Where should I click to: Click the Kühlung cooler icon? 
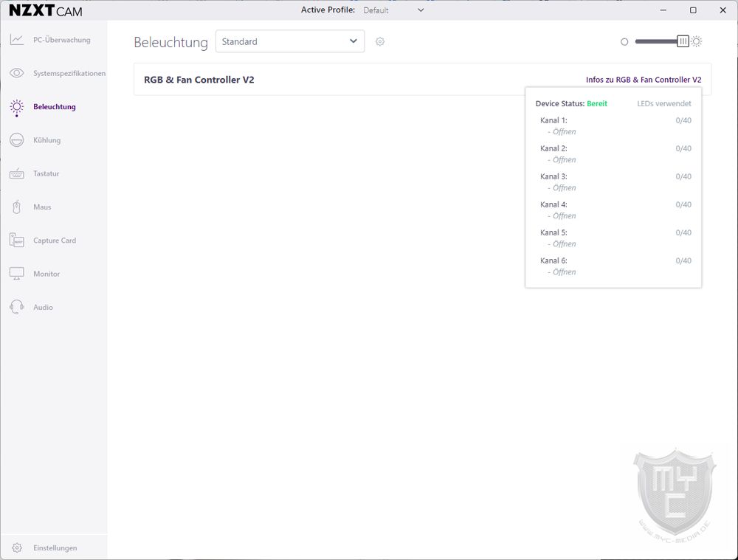[16, 140]
